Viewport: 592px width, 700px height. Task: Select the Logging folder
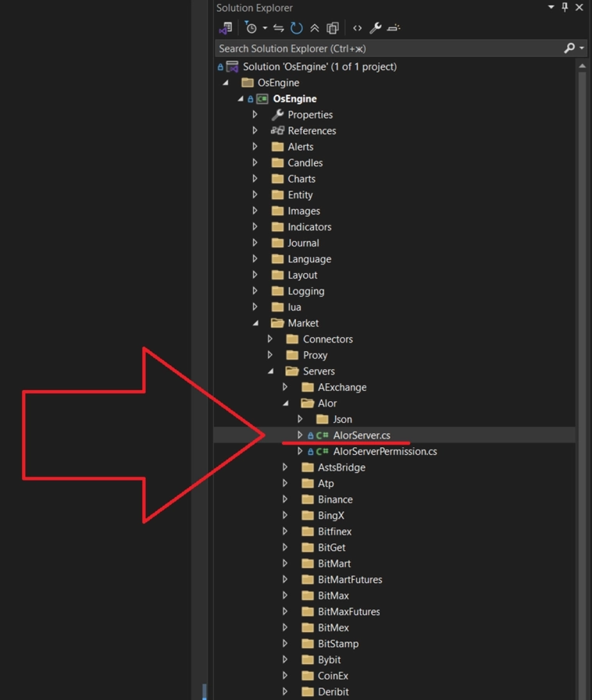pyautogui.click(x=306, y=292)
